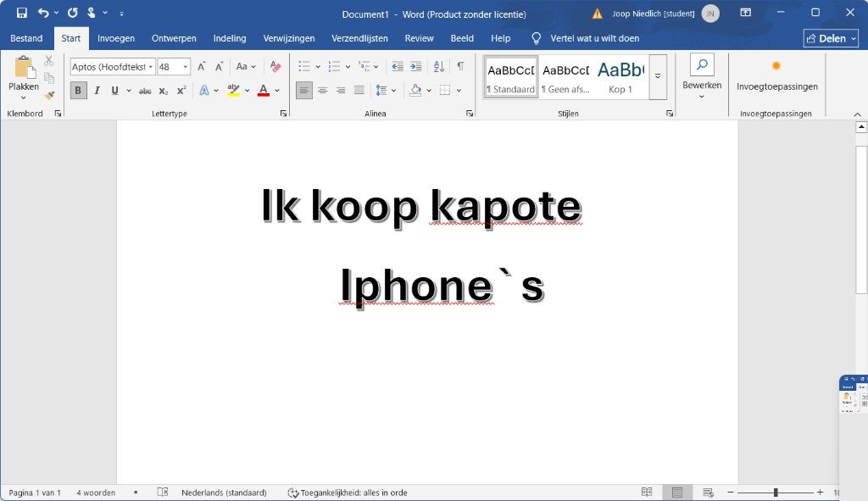
Task: Click the Plakken paste icon
Action: tap(25, 68)
